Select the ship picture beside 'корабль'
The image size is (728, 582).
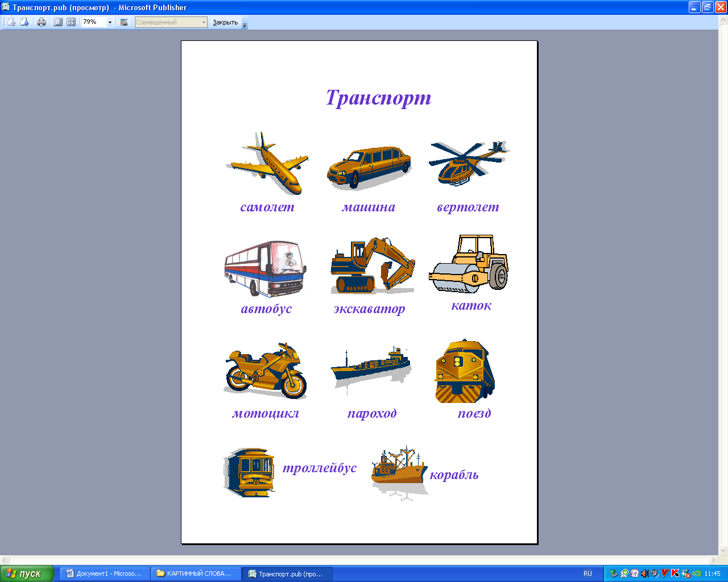[399, 473]
